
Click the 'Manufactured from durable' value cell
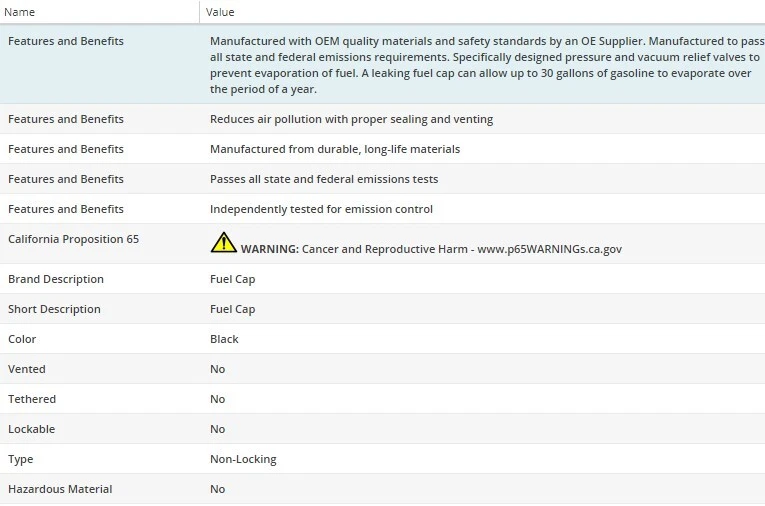[x=334, y=149]
